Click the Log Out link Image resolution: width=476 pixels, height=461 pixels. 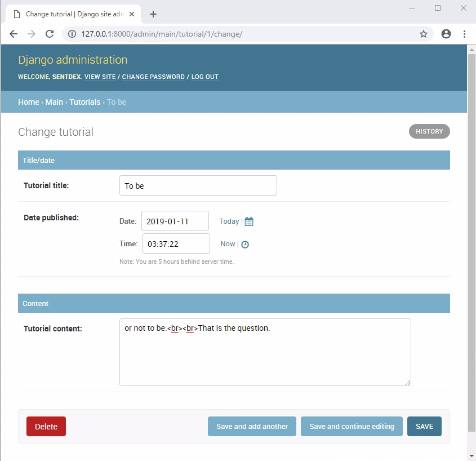pyautogui.click(x=204, y=77)
